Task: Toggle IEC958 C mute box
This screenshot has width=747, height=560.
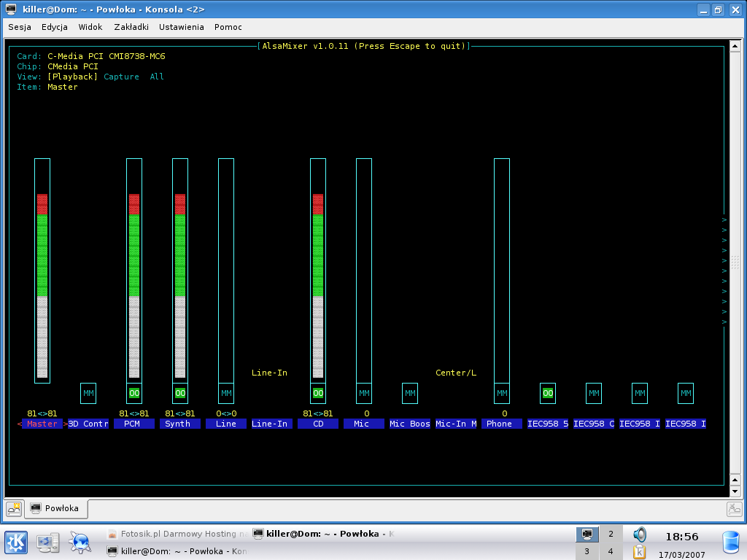Action: 594,393
